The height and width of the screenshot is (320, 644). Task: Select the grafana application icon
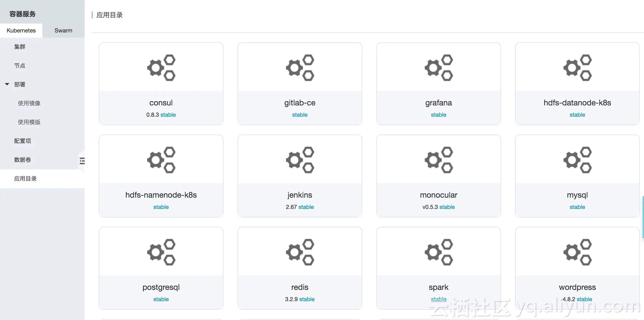coord(438,68)
